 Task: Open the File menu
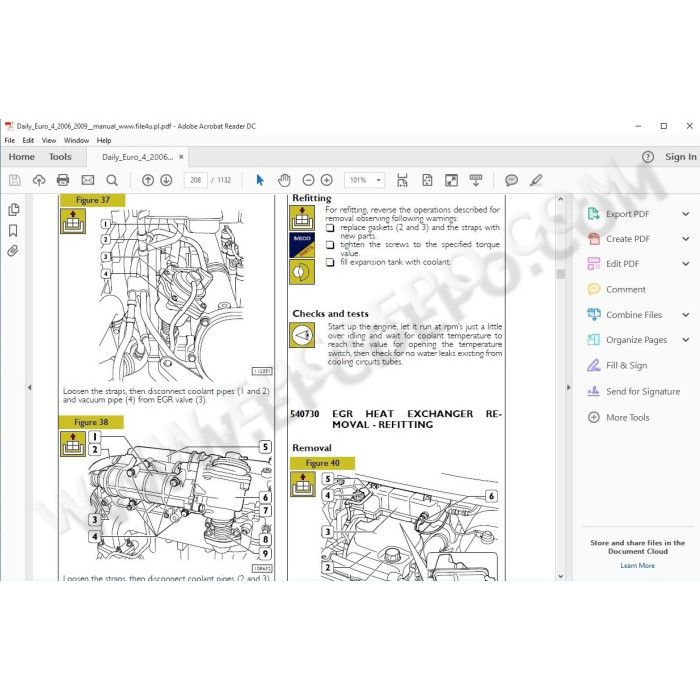point(9,140)
